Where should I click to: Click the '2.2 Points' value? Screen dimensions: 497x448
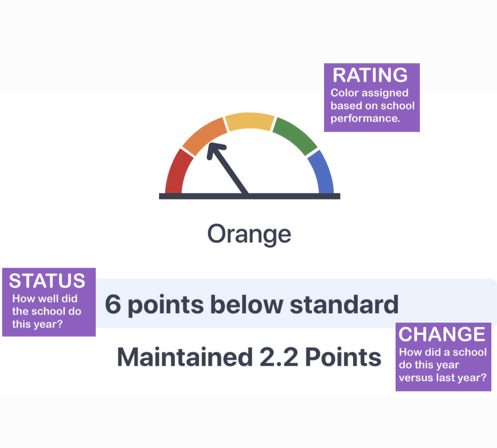pos(321,357)
